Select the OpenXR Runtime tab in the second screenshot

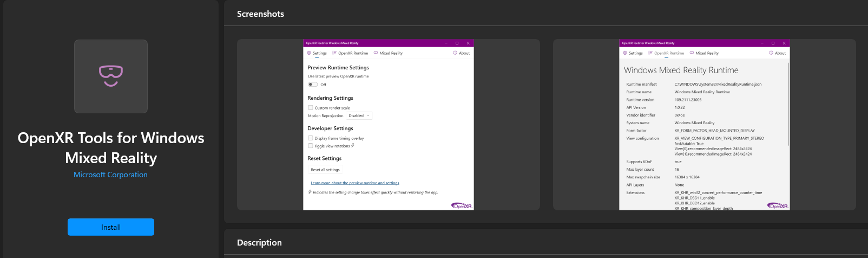tap(666, 53)
